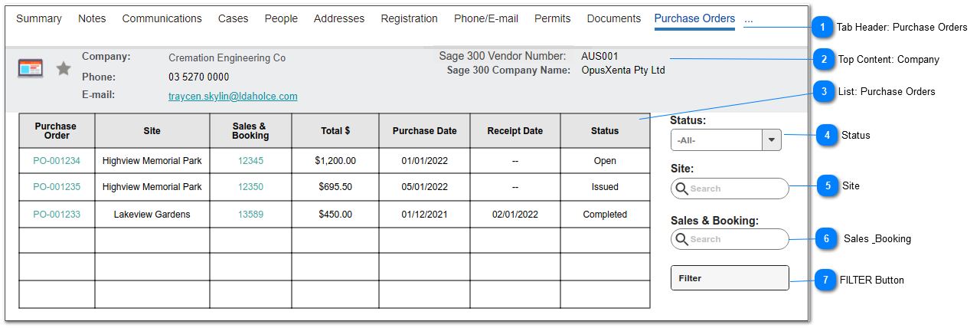Image resolution: width=980 pixels, height=328 pixels.
Task: Open the Documents tab
Action: point(614,18)
